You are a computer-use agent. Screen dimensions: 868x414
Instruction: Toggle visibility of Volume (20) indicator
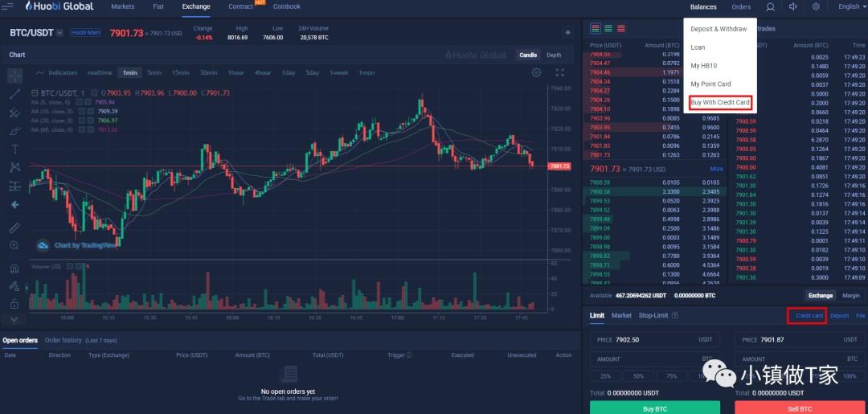(70, 266)
